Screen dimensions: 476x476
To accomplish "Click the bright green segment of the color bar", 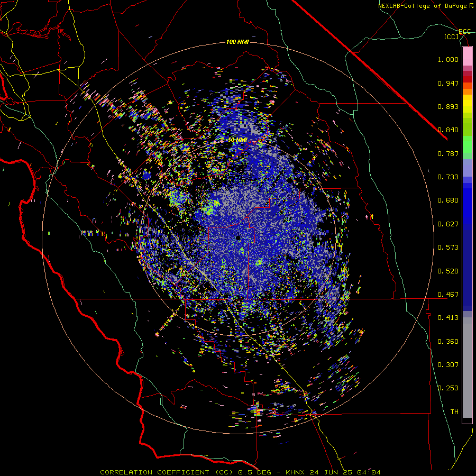I will 467,144.
